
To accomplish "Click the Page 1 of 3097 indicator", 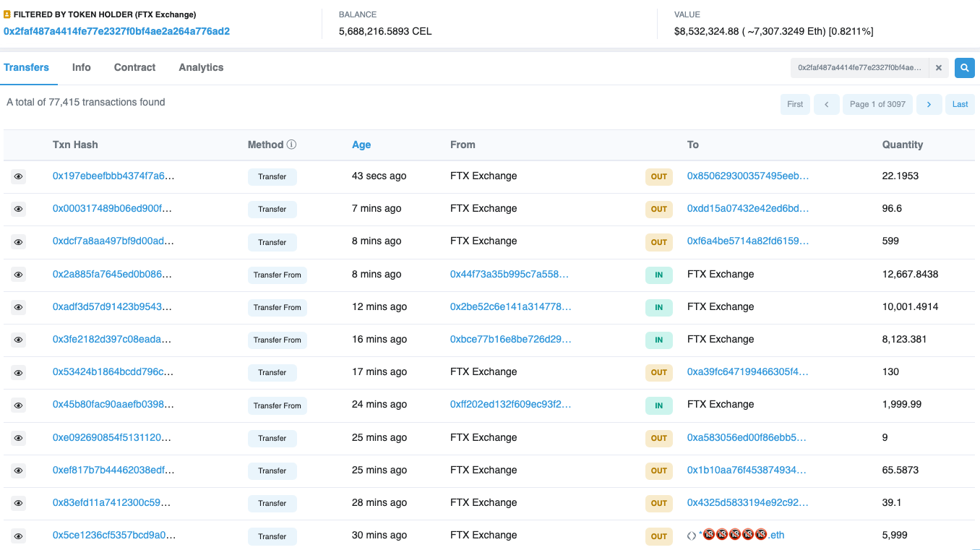I will [x=877, y=104].
